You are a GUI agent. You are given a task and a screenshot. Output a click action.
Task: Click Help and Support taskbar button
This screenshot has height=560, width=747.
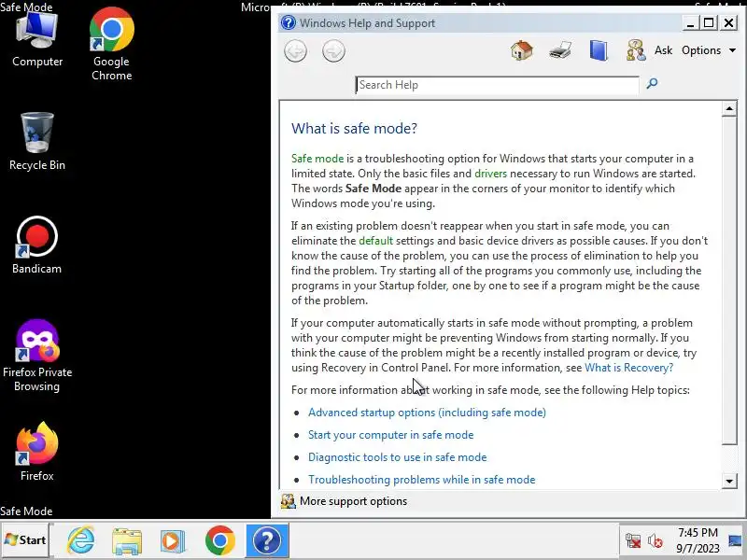(267, 540)
